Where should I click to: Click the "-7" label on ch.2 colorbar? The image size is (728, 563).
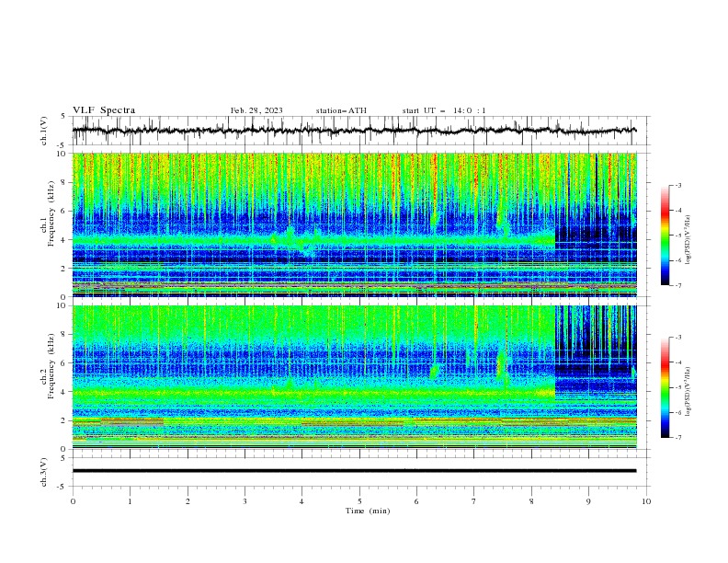(677, 438)
